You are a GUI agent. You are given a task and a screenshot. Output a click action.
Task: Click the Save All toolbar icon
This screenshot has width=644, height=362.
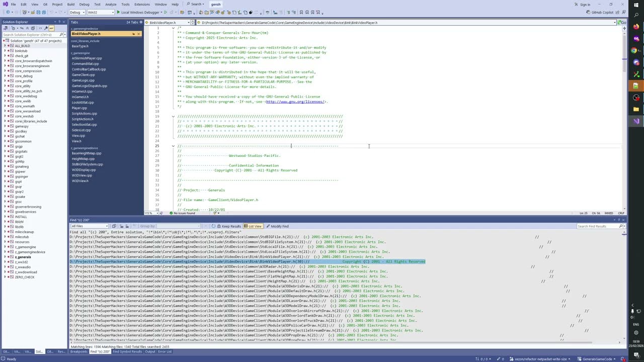click(x=44, y=12)
